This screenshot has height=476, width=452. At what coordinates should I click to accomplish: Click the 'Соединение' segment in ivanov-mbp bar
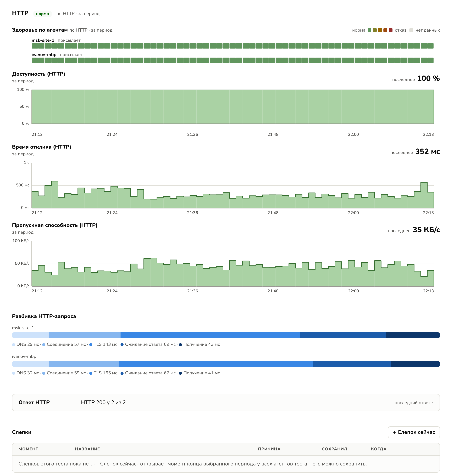tap(84, 364)
